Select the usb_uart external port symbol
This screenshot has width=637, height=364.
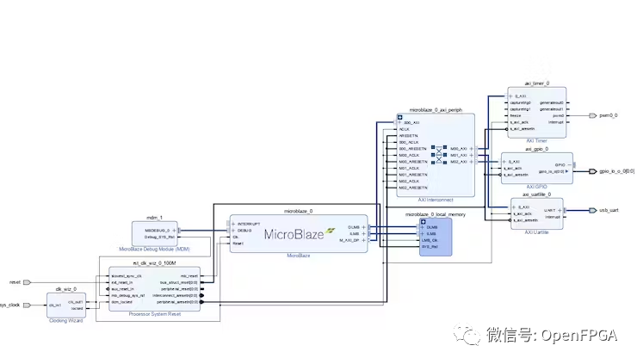(592, 210)
